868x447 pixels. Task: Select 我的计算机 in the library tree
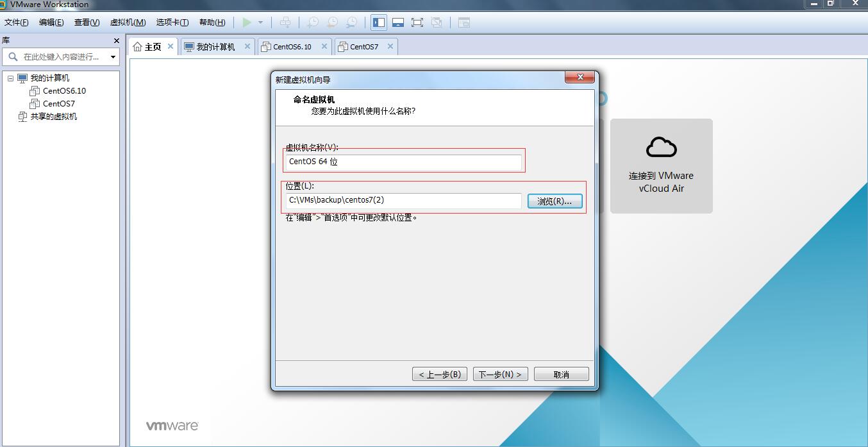[x=49, y=78]
